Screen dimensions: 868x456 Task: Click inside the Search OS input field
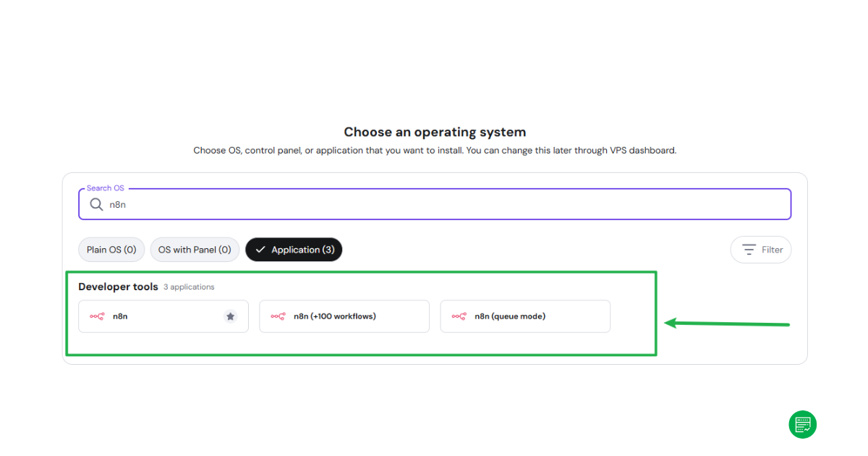click(289, 204)
